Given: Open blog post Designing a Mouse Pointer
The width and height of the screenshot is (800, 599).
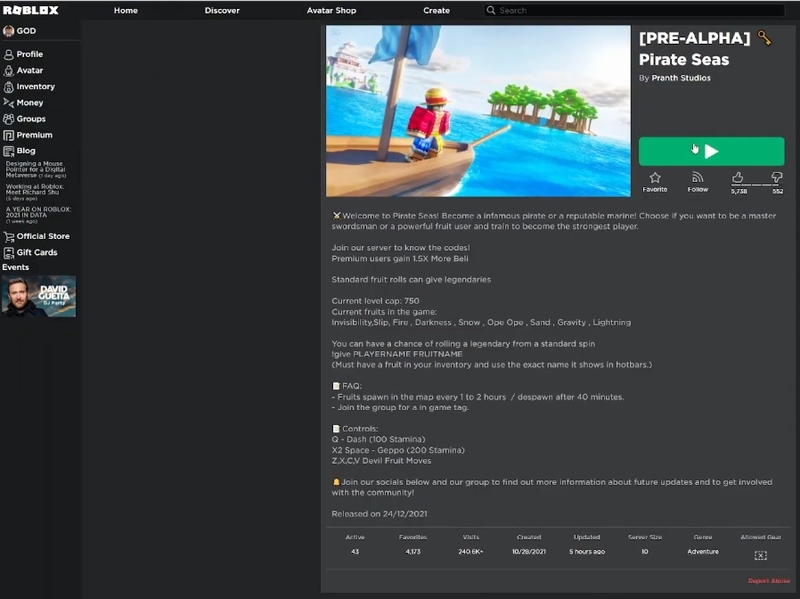Looking at the screenshot, I should pyautogui.click(x=36, y=169).
